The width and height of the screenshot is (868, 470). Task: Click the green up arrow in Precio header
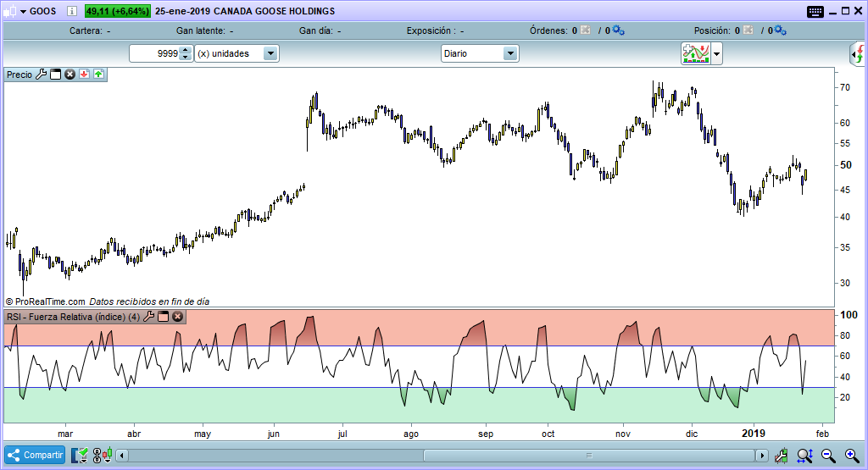(x=98, y=75)
